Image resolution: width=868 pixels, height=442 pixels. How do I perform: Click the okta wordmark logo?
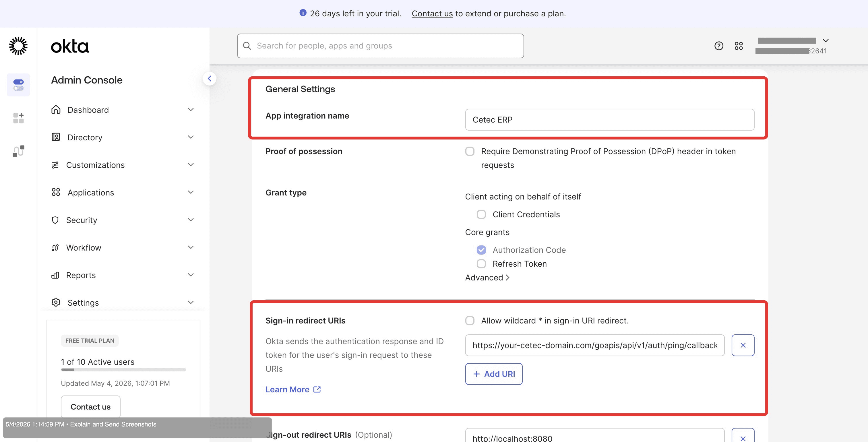click(70, 46)
